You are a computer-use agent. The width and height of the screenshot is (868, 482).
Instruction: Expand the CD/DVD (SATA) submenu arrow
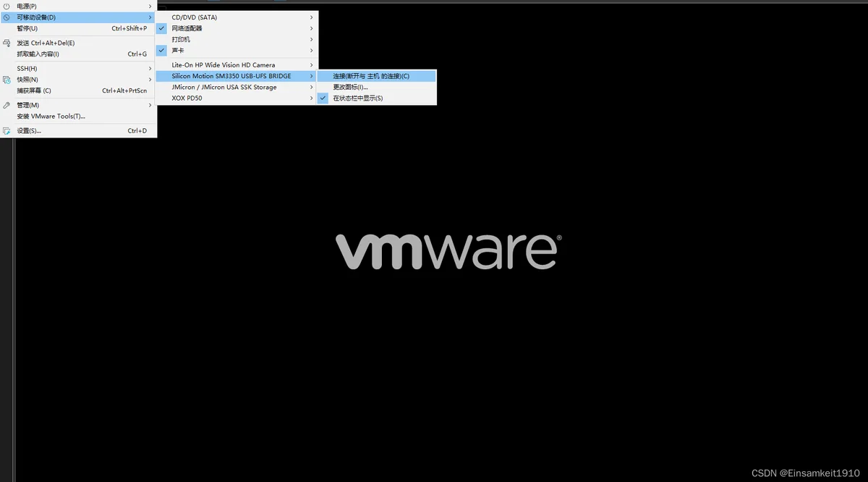[312, 17]
